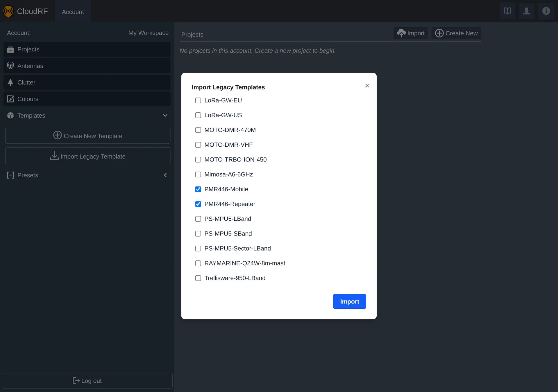Viewport: 558px width, 392px height.
Task: Click the My Workspace account name
Action: point(149,33)
